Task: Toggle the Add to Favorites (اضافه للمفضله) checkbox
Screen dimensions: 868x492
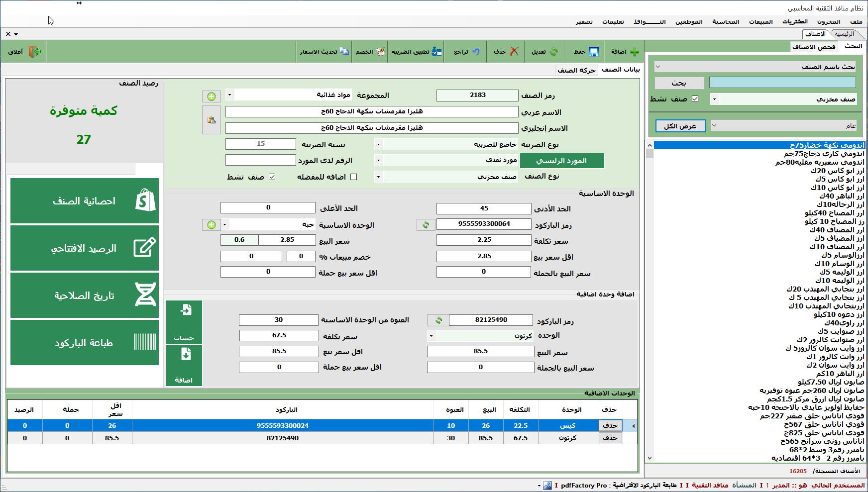Action: 353,177
